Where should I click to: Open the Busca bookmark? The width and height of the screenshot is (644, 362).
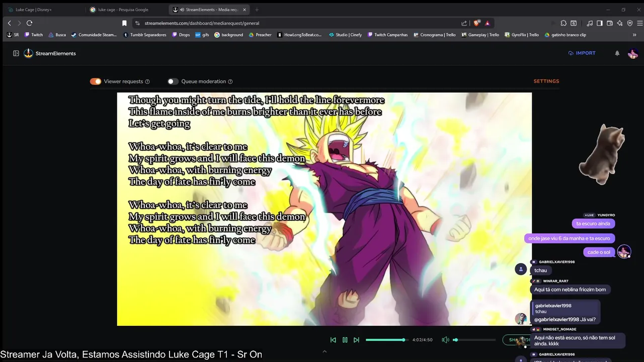coord(57,35)
